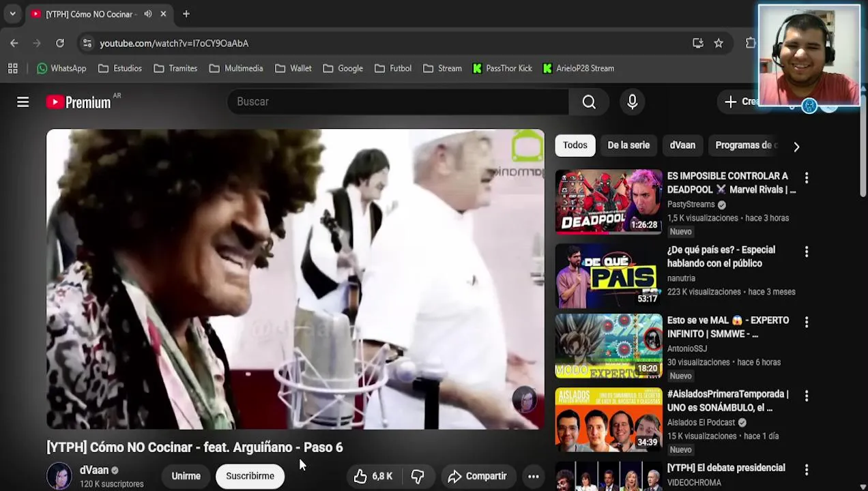
Task: Open the De qué país thumbnail
Action: (609, 276)
